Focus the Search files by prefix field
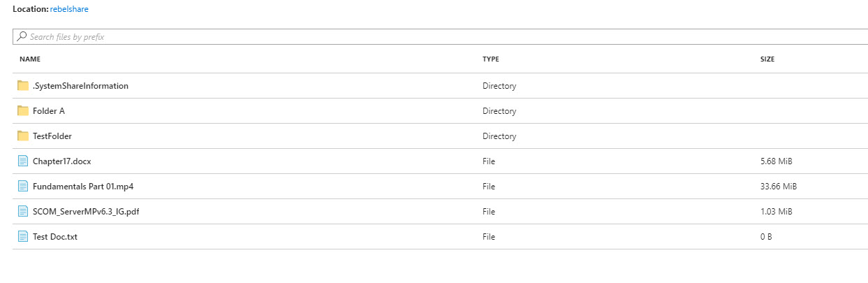868x283 pixels. [440, 36]
